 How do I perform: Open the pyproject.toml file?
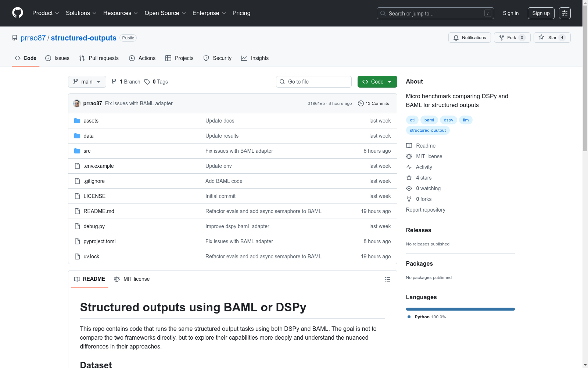[x=100, y=241]
